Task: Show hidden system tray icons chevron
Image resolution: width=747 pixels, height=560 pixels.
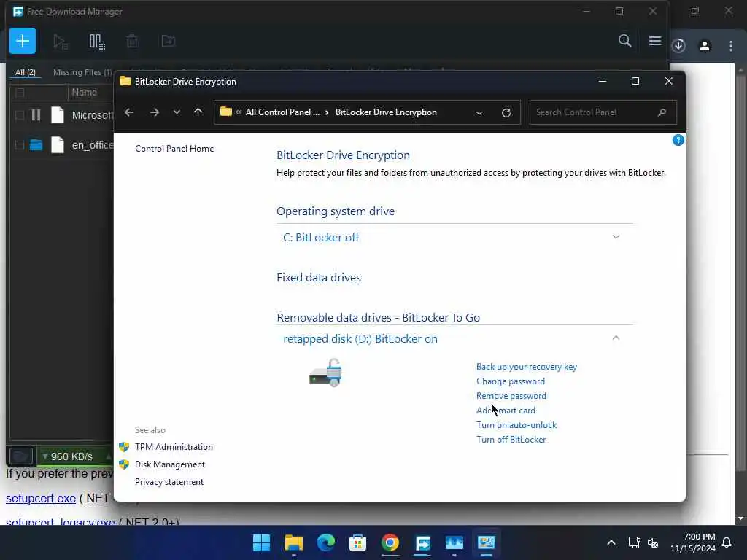Action: coord(611,542)
